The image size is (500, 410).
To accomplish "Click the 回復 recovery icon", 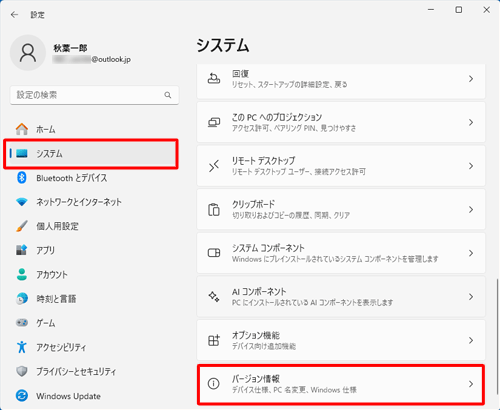I will (214, 79).
